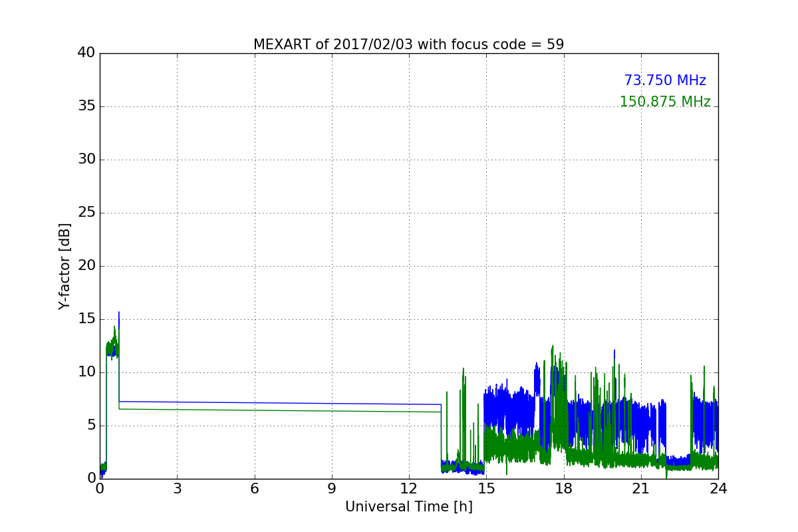This screenshot has height=532, width=798.
Task: Click the y-axis tick label '25'
Action: (x=87, y=213)
